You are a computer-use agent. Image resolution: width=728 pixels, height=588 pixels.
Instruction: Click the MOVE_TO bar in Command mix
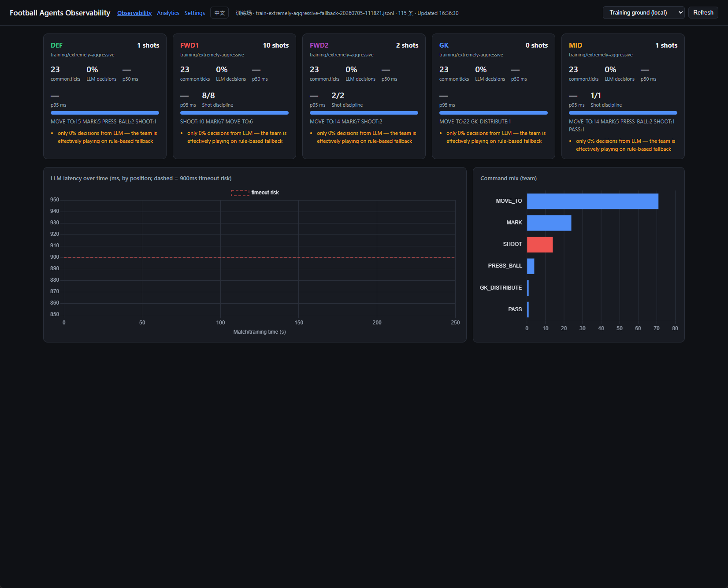point(592,201)
